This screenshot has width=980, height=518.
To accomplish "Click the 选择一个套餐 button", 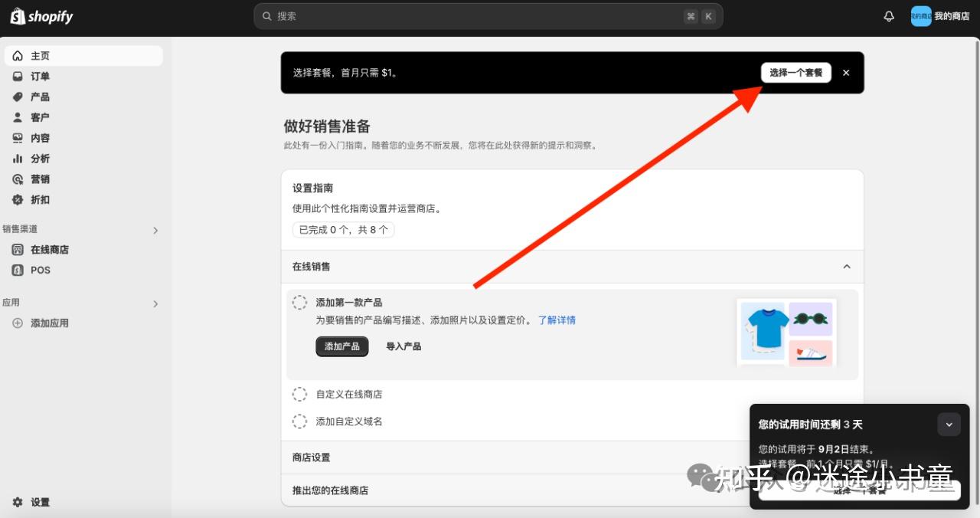I will click(796, 72).
